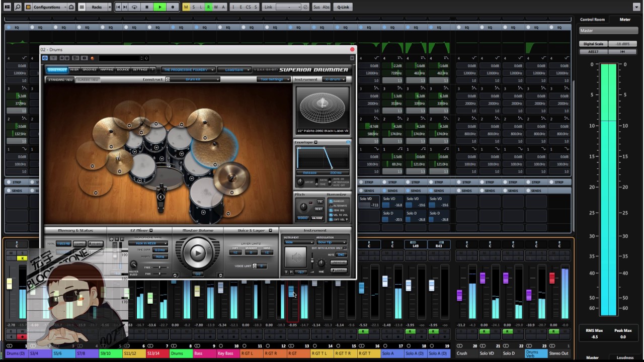Click the instrument speaker preview pad
The height and width of the screenshot is (362, 644).
tap(295, 257)
